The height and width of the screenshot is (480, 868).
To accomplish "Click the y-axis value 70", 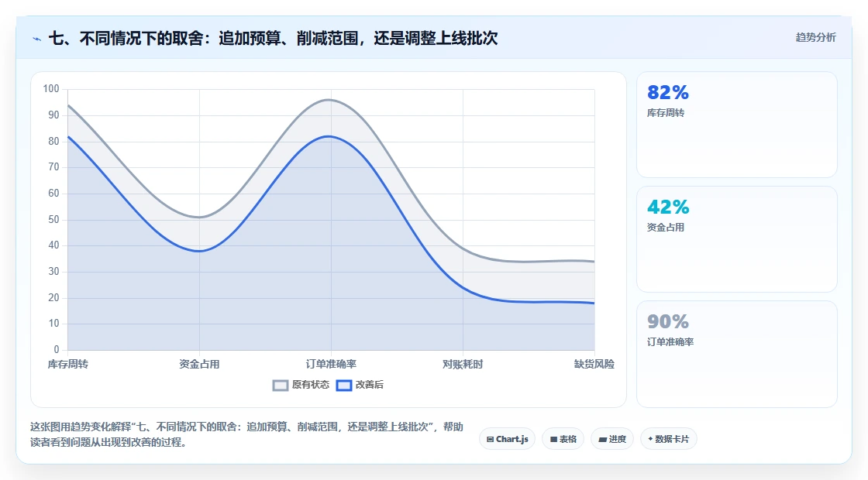I will tap(53, 167).
